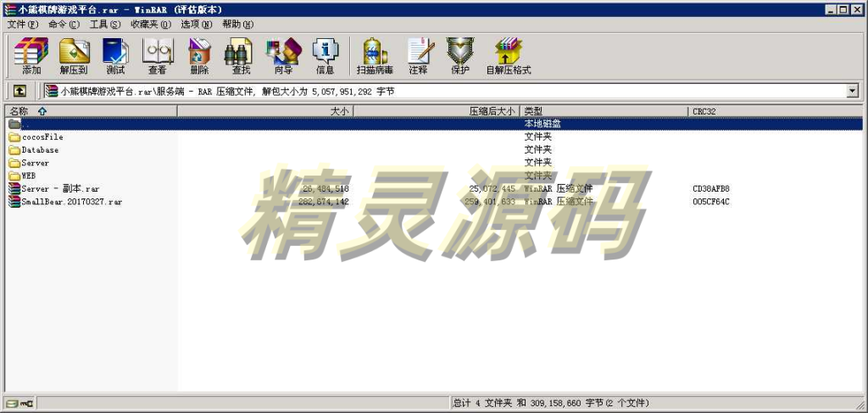Click the Scan Virus (扫描病毒) icon

pyautogui.click(x=375, y=56)
